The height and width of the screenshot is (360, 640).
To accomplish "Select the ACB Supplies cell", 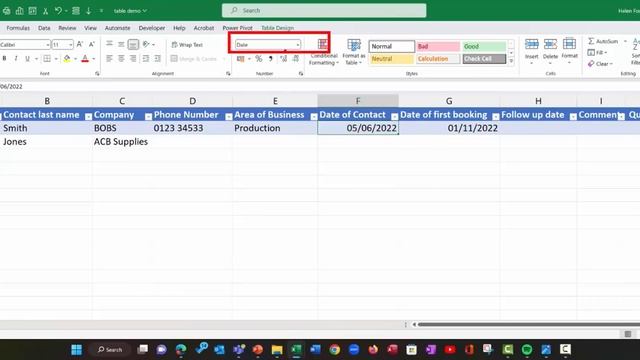I will point(122,142).
